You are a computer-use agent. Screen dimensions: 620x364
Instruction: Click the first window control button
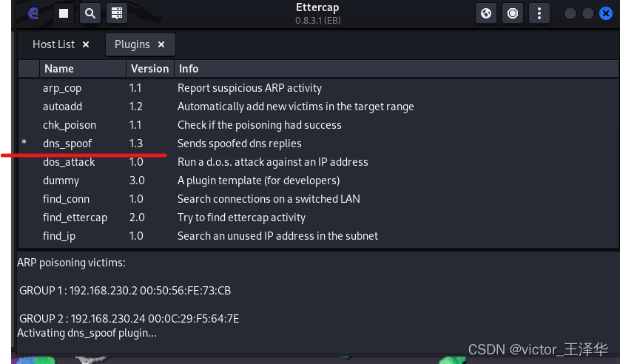pos(570,13)
